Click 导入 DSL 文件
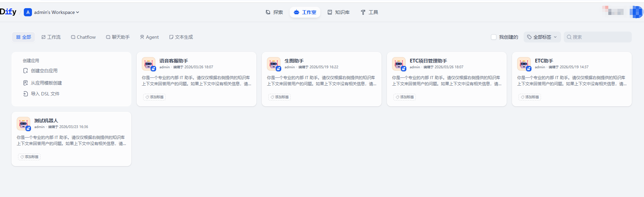This screenshot has height=197, width=644. click(45, 94)
